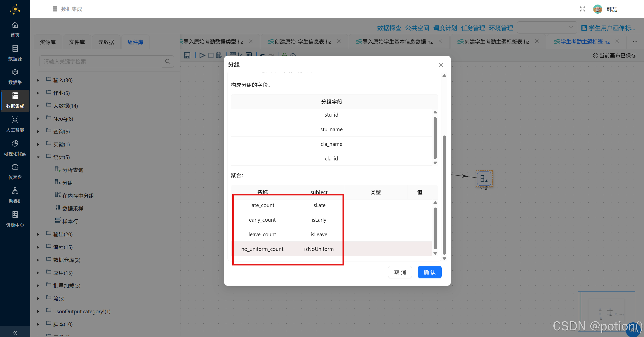
Task: Open the user avatar menu
Action: tap(597, 9)
